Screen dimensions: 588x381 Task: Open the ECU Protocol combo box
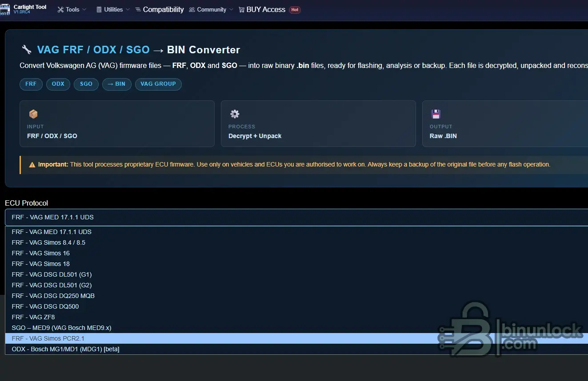pos(296,218)
